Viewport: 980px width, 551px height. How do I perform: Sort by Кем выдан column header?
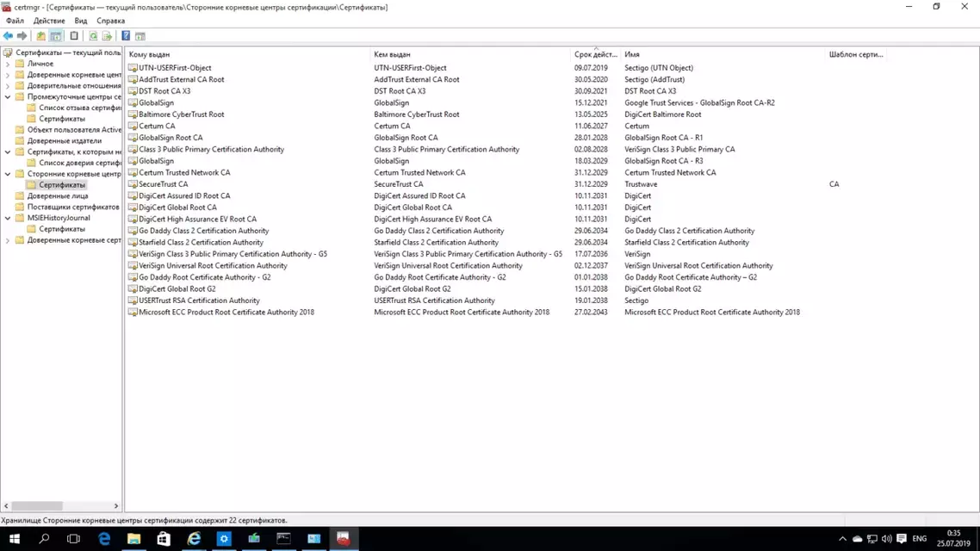pyautogui.click(x=471, y=54)
